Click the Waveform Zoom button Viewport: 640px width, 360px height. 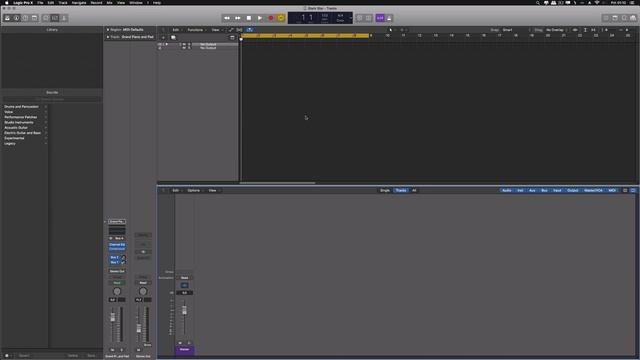click(575, 30)
